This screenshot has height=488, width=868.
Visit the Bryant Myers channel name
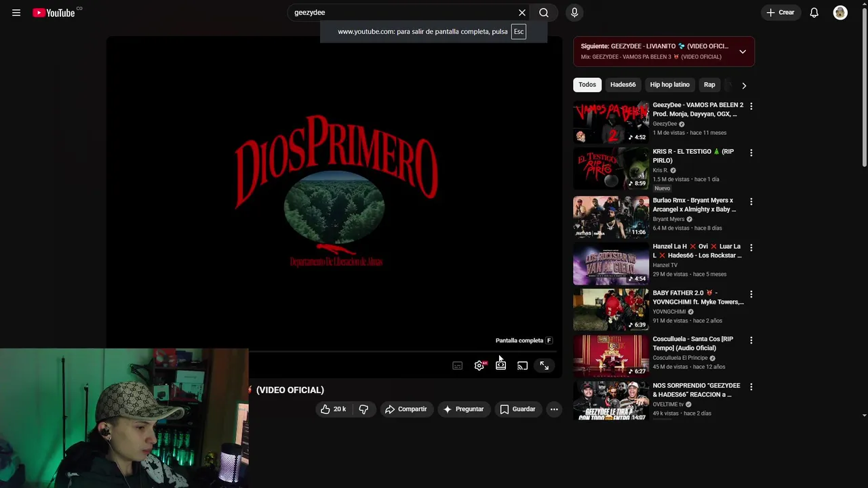click(x=669, y=219)
